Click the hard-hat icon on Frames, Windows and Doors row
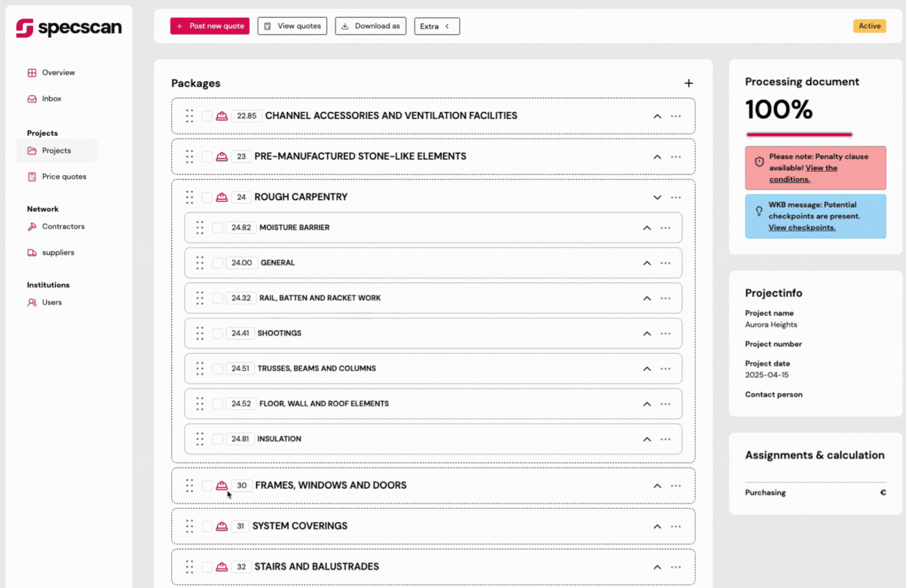The height and width of the screenshot is (588, 906). pyautogui.click(x=222, y=486)
